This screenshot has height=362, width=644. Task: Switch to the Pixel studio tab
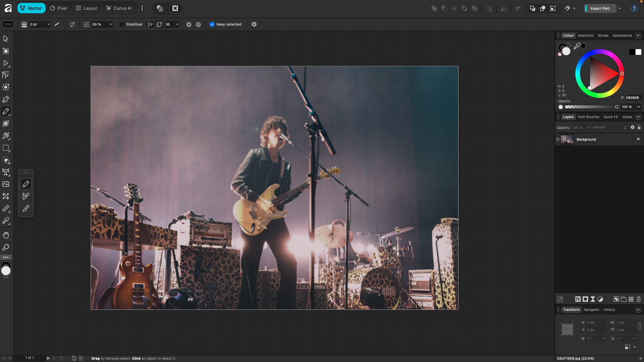click(x=59, y=8)
